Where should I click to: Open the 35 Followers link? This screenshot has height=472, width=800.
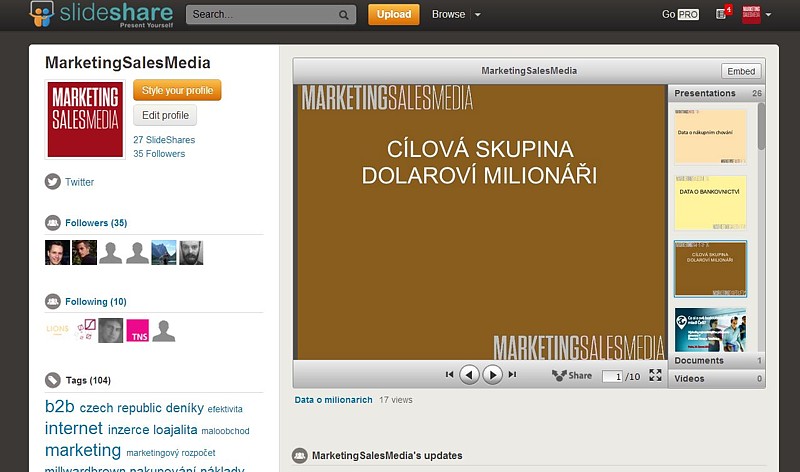(x=159, y=154)
